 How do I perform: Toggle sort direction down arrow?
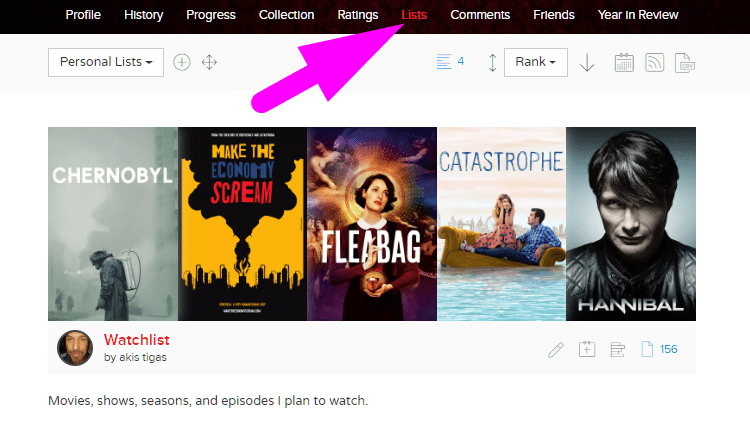(x=587, y=63)
